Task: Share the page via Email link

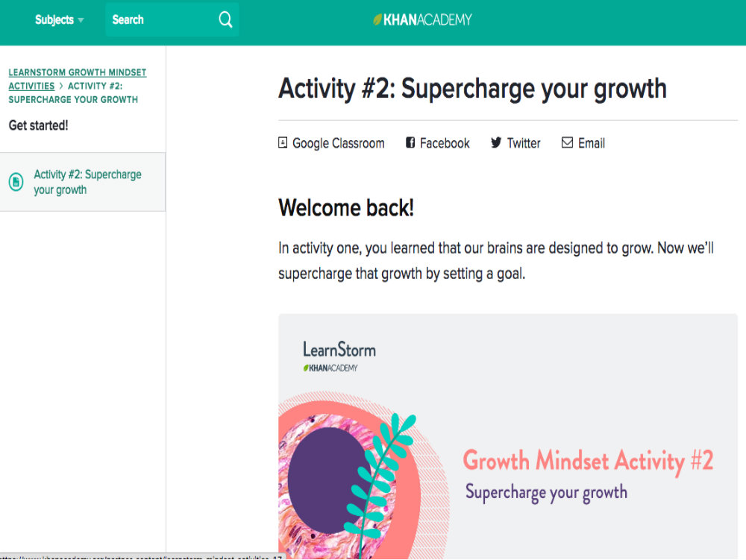Action: [x=583, y=143]
